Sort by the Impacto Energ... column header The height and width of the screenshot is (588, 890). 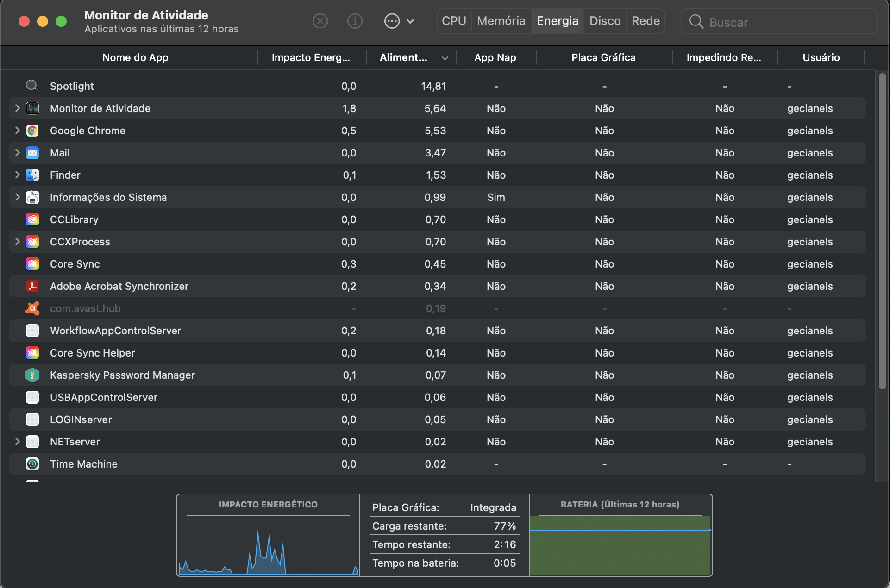[x=311, y=57]
